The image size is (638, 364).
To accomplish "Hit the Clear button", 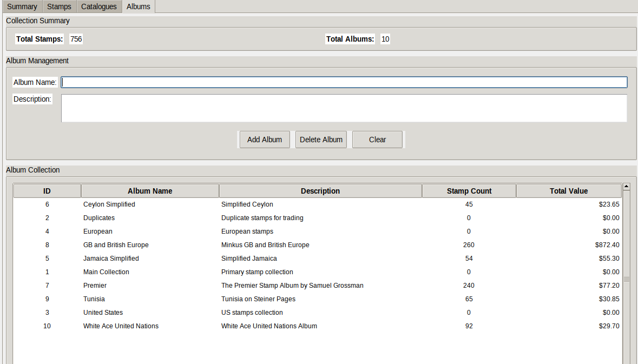I will click(377, 140).
